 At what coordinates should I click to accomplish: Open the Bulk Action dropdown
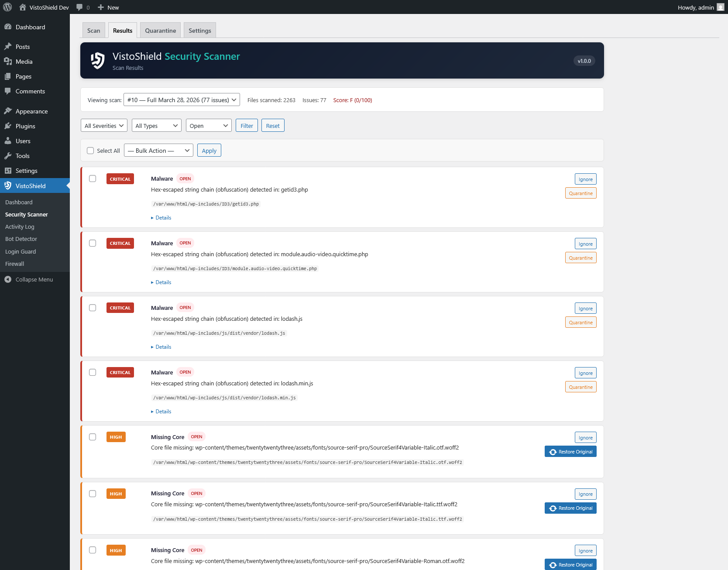coord(158,151)
